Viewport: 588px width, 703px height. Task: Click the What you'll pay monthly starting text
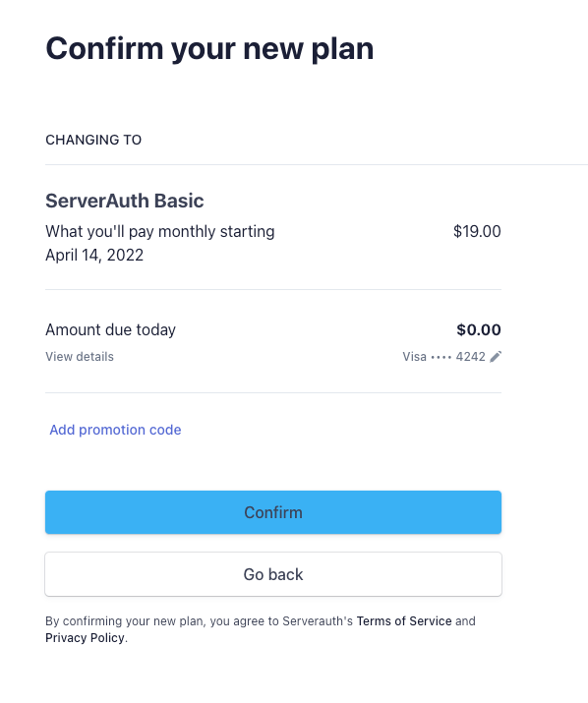(x=159, y=231)
